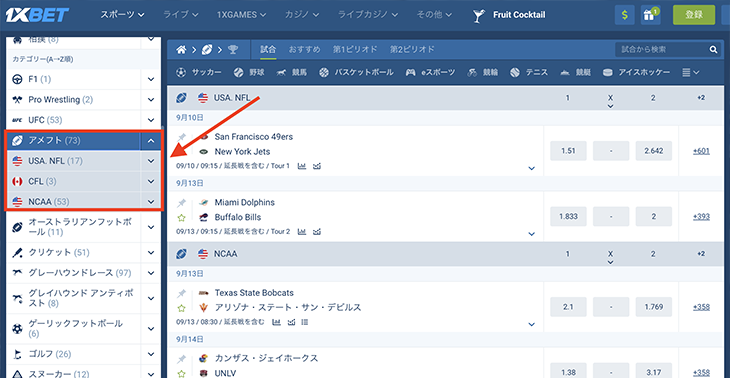The image size is (730, 378).
Task: Expand the Dolphins vs Bills match details
Action: (532, 233)
